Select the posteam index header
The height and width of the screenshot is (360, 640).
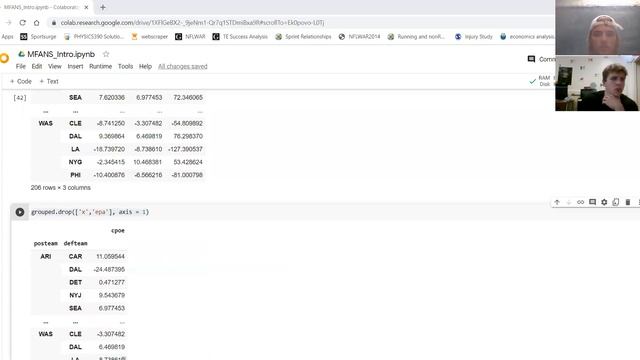(46, 243)
